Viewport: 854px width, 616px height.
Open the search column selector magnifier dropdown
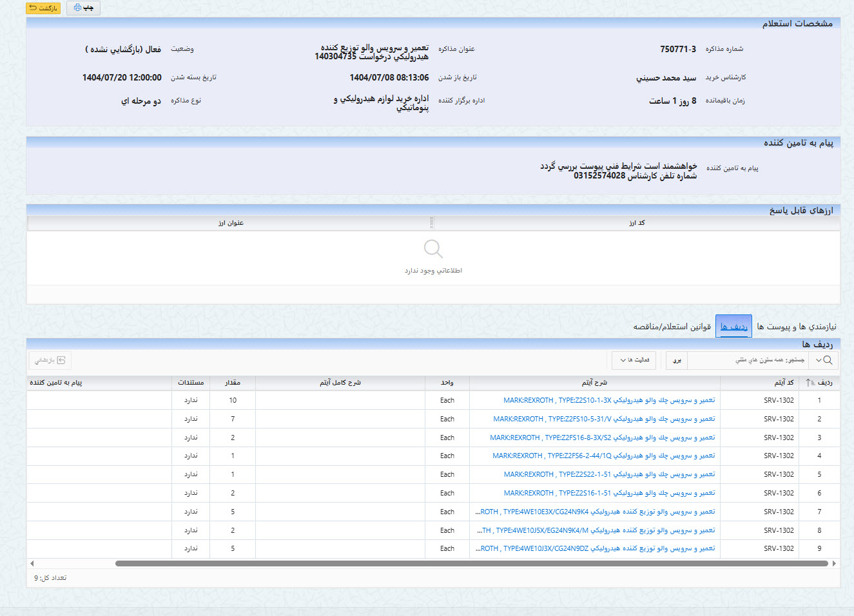(x=824, y=360)
